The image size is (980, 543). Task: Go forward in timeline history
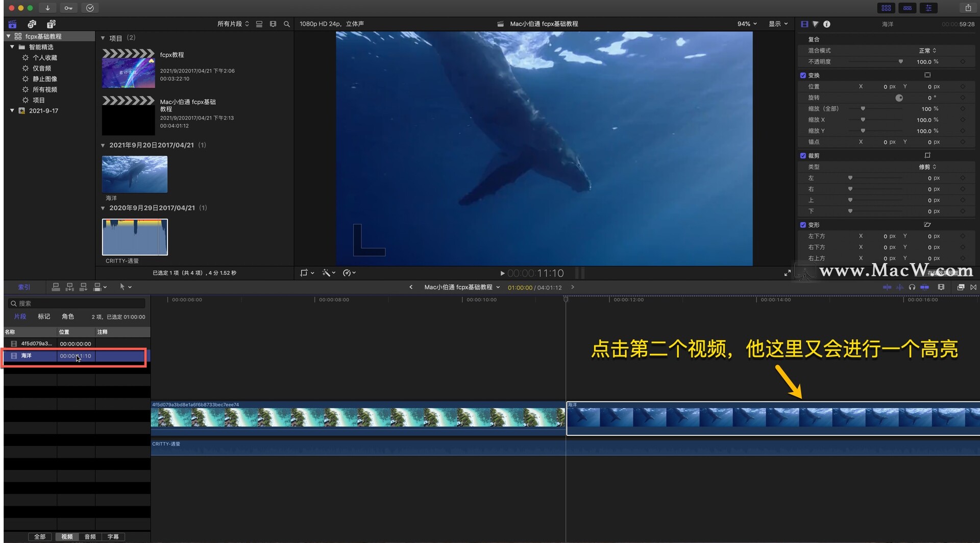pos(573,287)
